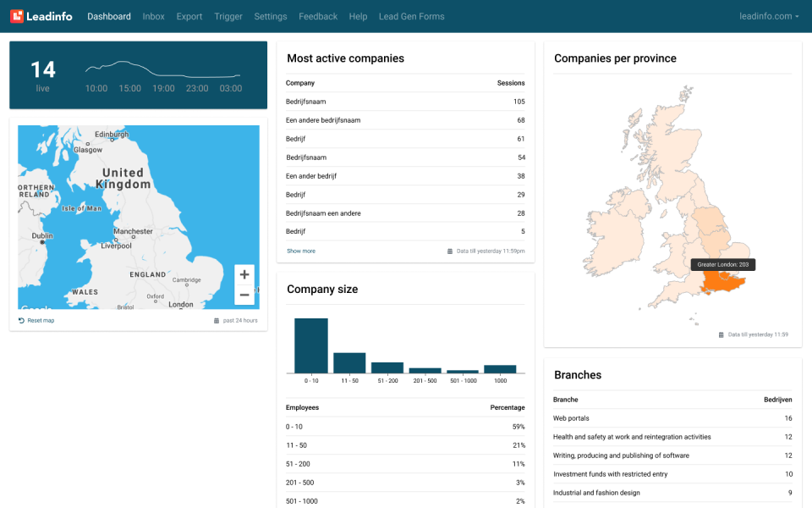Select the Bedrijfsnaam company row with 105 sessions
The height and width of the screenshot is (508, 812).
coord(406,101)
